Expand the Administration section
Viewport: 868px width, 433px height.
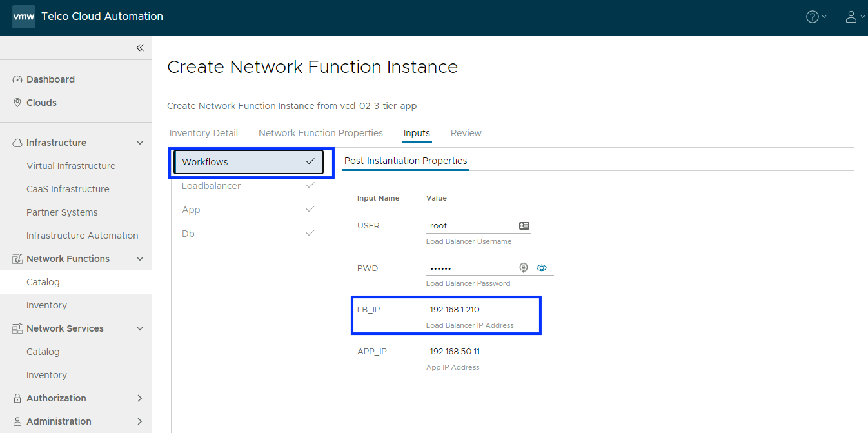(x=140, y=421)
